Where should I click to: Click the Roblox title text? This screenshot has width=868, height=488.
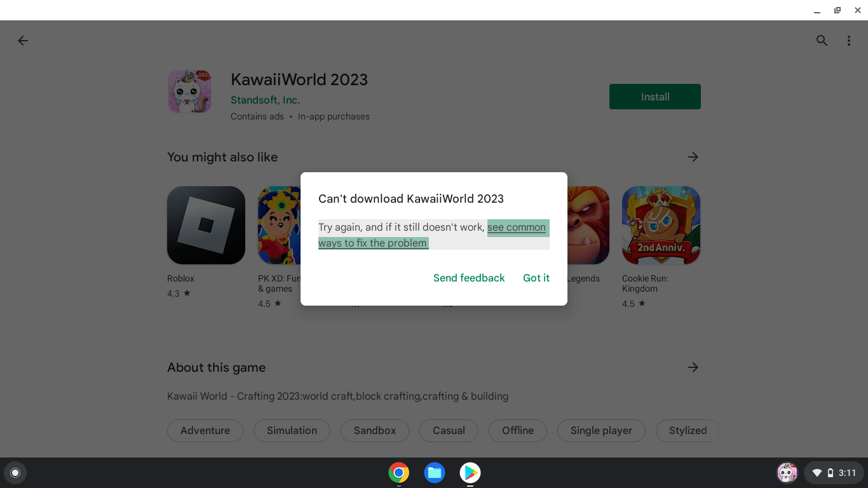[x=181, y=278]
